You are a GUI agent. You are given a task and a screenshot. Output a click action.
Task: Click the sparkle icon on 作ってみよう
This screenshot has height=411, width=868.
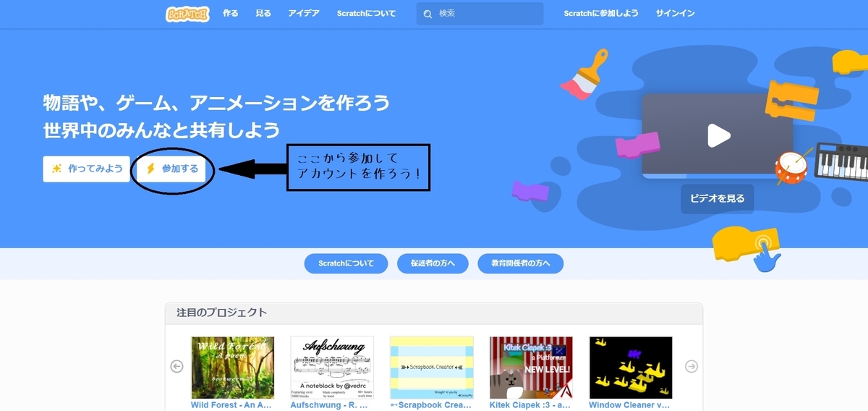click(x=56, y=169)
